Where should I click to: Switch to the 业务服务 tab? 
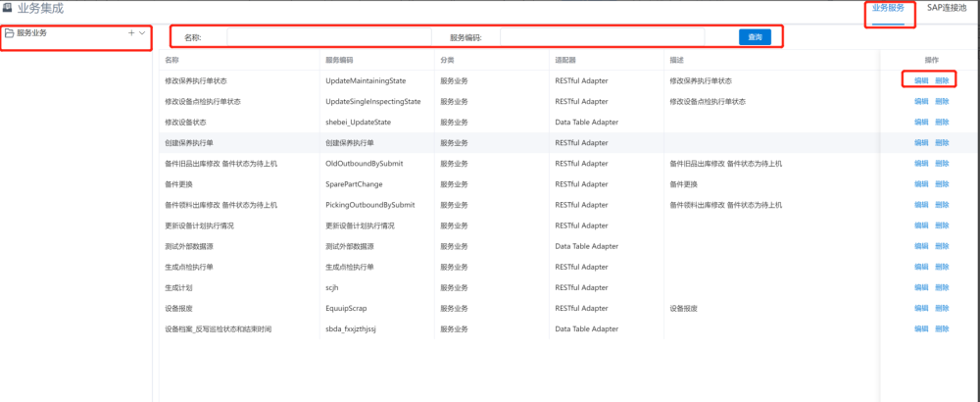(x=888, y=9)
